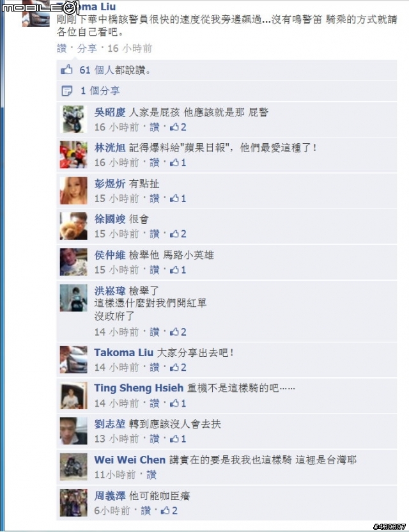The width and height of the screenshot is (409, 532).
Task: Like 彭煜炘's comment with 讚
Action: coord(154,198)
